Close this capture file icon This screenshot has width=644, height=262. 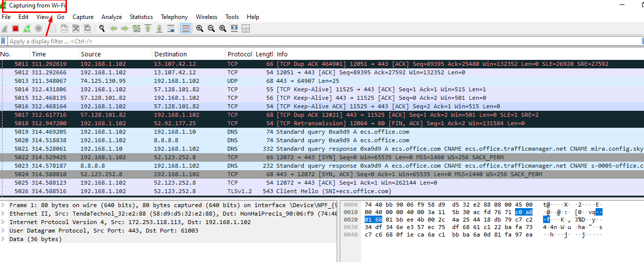click(76, 28)
